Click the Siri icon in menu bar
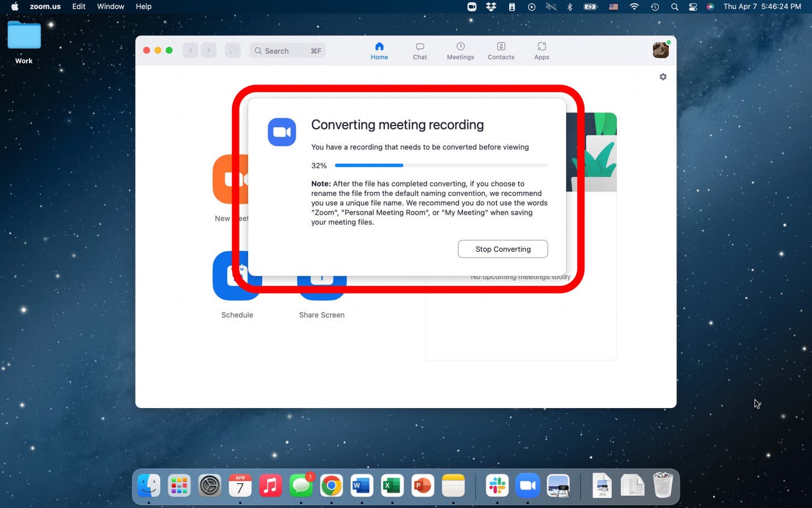This screenshot has height=508, width=812. click(710, 7)
